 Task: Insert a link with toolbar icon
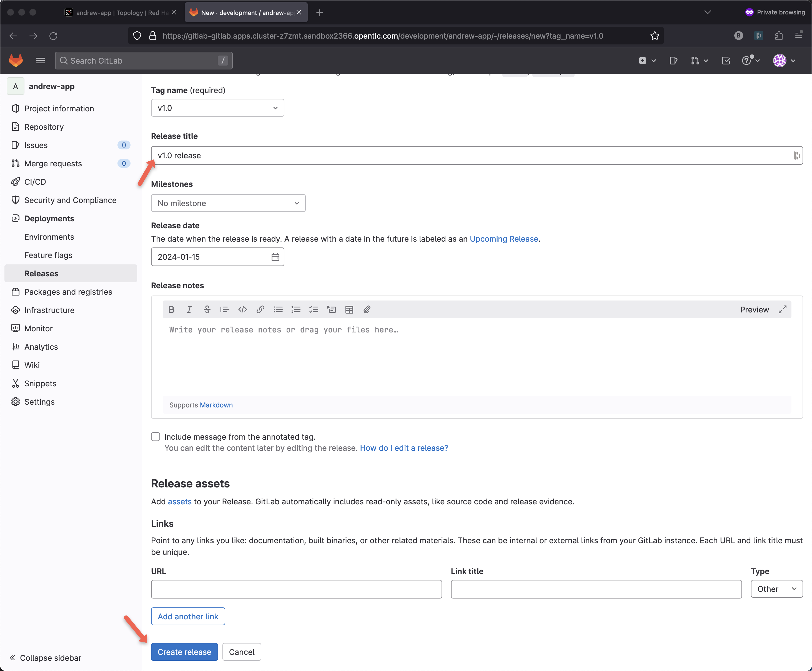point(260,310)
